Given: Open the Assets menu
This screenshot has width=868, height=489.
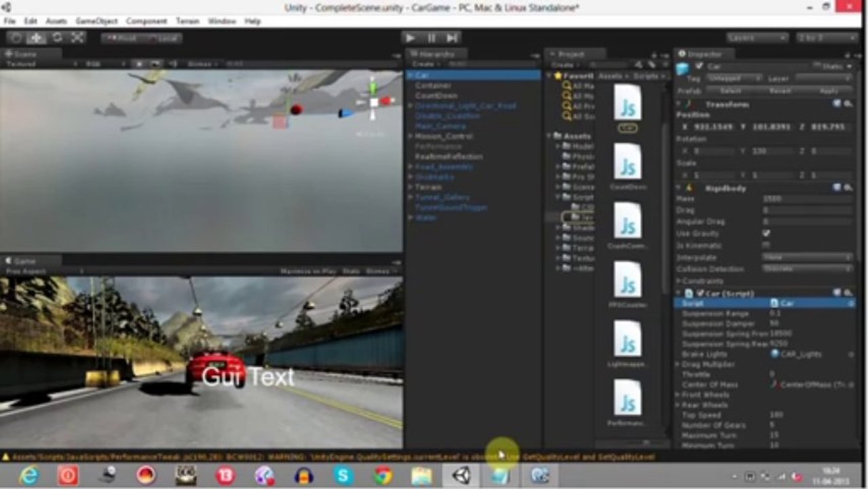Looking at the screenshot, I should click(x=56, y=22).
